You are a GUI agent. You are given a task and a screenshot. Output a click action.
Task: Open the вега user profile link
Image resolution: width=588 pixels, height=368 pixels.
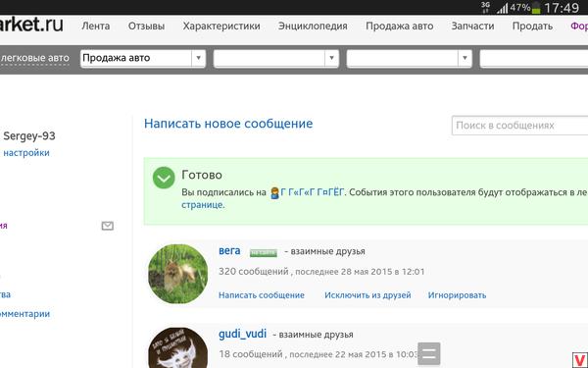click(x=229, y=251)
